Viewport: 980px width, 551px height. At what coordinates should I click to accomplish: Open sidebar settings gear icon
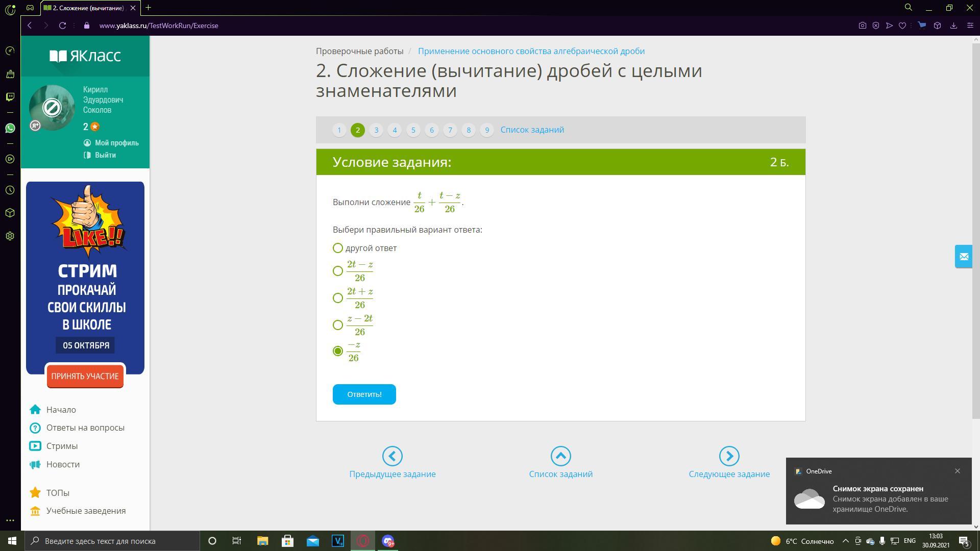tap(10, 236)
